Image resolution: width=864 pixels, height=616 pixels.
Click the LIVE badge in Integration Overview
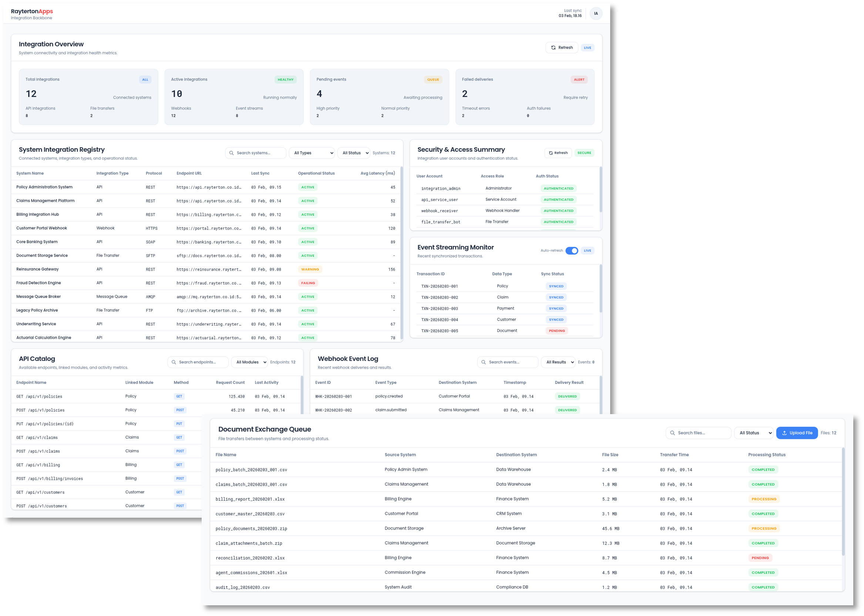[x=587, y=47]
